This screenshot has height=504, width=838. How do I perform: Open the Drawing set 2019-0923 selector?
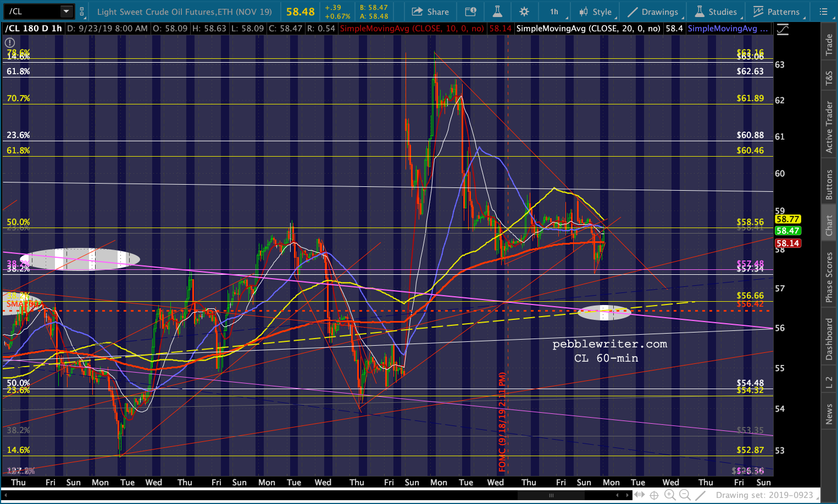[764, 495]
